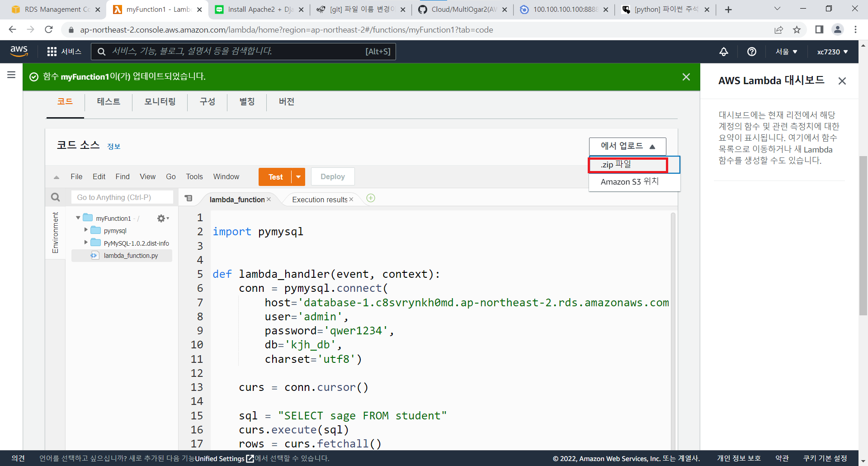Open the region selector 서울
Image resolution: width=868 pixels, height=466 pixels.
787,52
